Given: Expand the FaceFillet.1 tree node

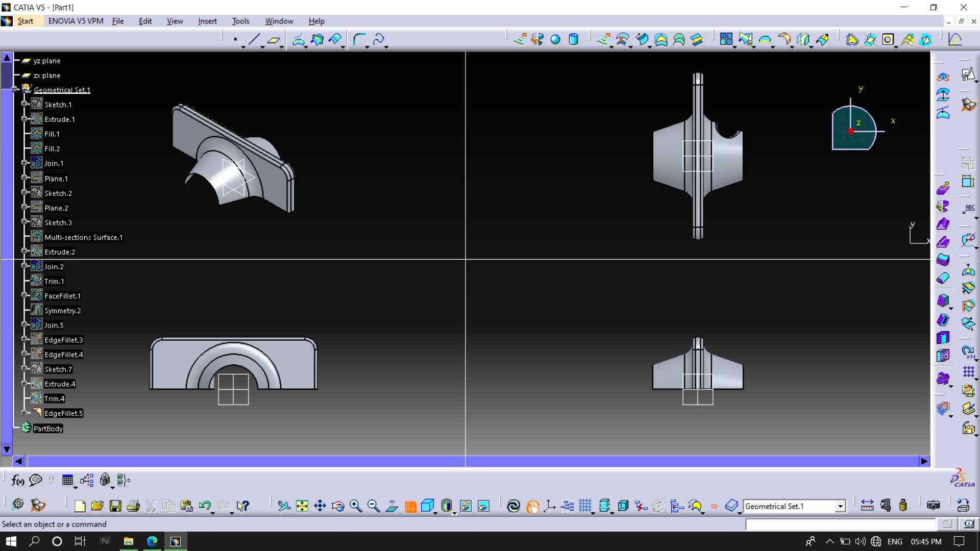Looking at the screenshot, I should pyautogui.click(x=24, y=295).
